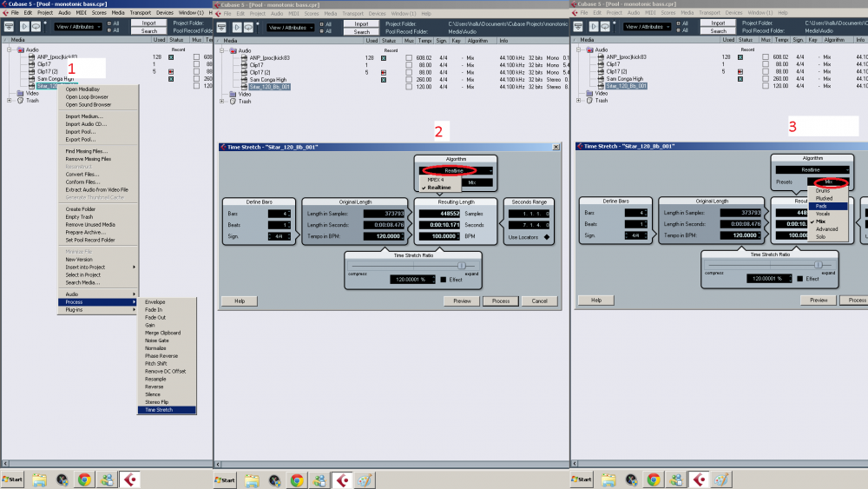
Task: Click Open MediaBay in context menu
Action: tap(82, 89)
